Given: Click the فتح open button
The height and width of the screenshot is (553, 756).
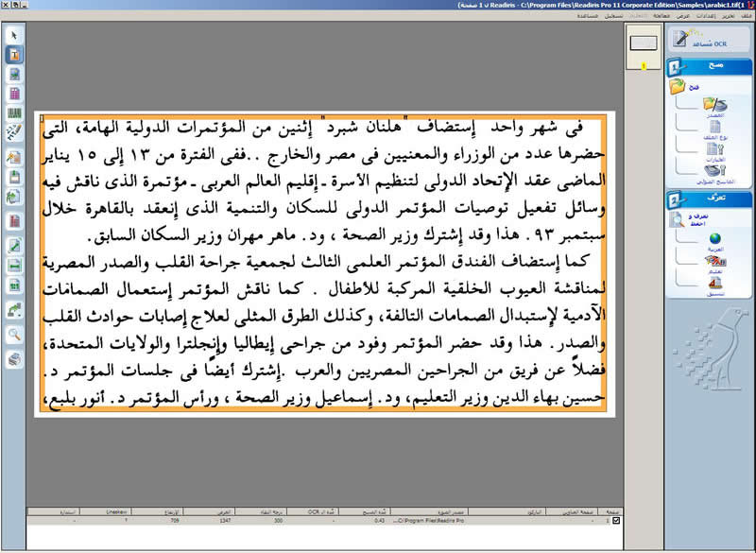Looking at the screenshot, I should [x=679, y=87].
